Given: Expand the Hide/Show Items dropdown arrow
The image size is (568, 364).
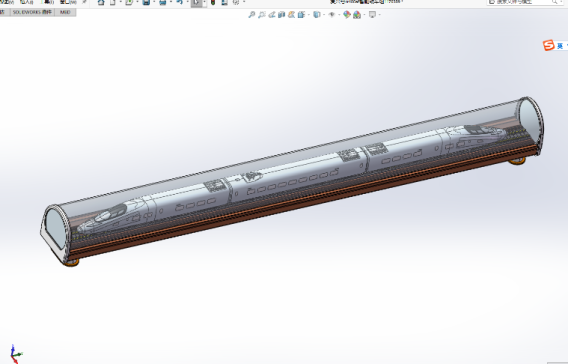Looking at the screenshot, I should (339, 14).
